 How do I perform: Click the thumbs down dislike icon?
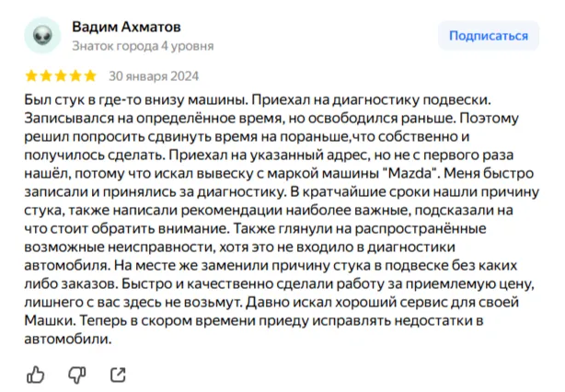click(x=77, y=374)
